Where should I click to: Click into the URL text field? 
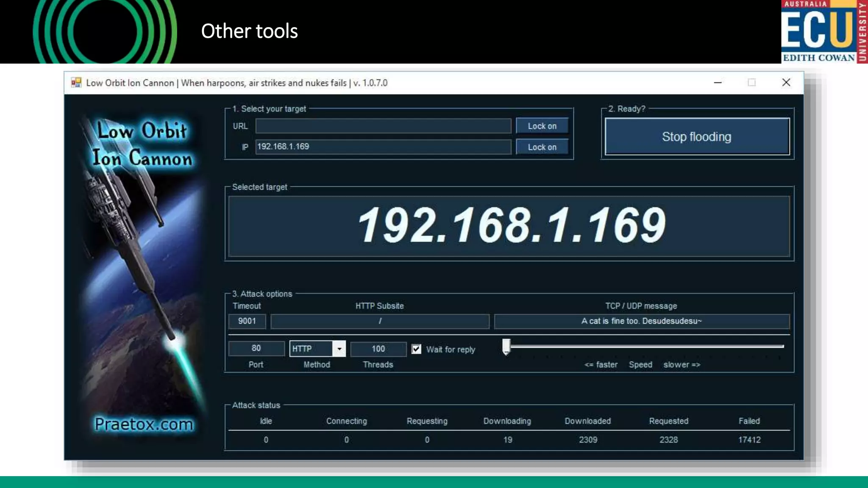pyautogui.click(x=383, y=126)
